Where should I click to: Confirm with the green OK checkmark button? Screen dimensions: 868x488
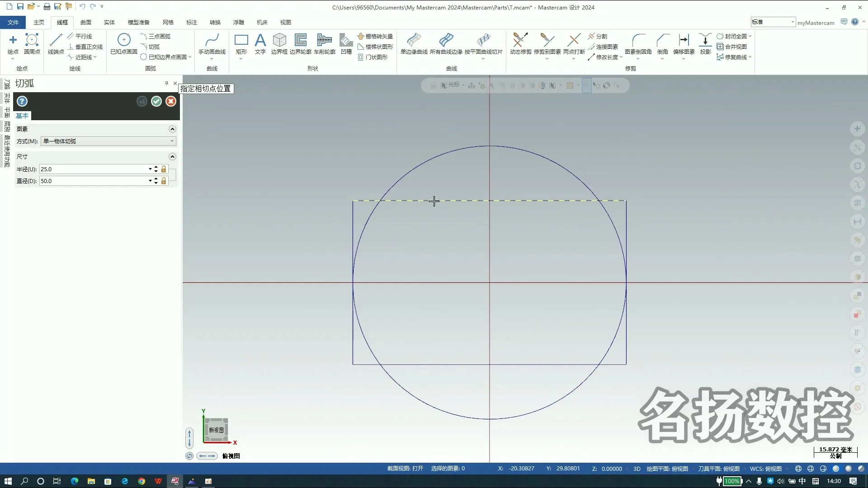coord(156,101)
